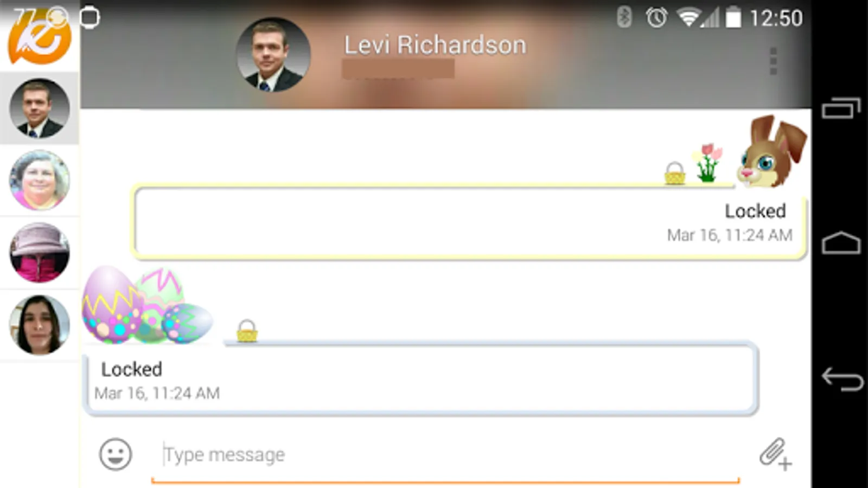
Task: Select Levi Richardson's avatar in sidebar
Action: 40,108
